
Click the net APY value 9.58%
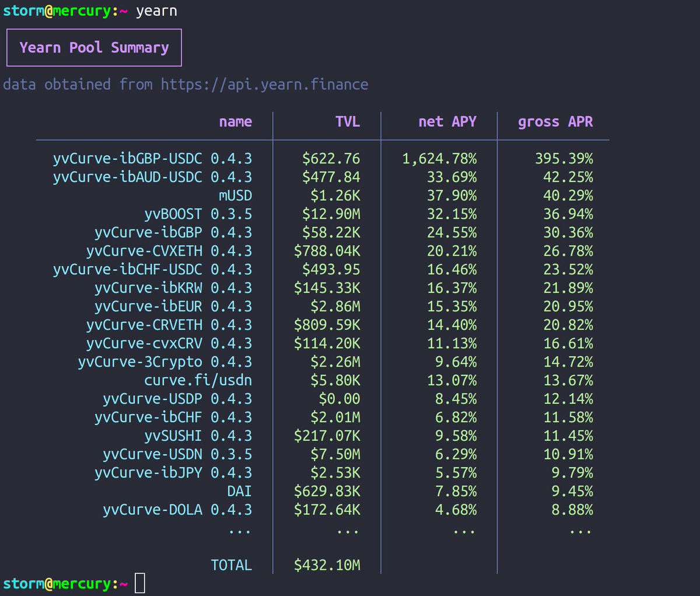click(456, 436)
